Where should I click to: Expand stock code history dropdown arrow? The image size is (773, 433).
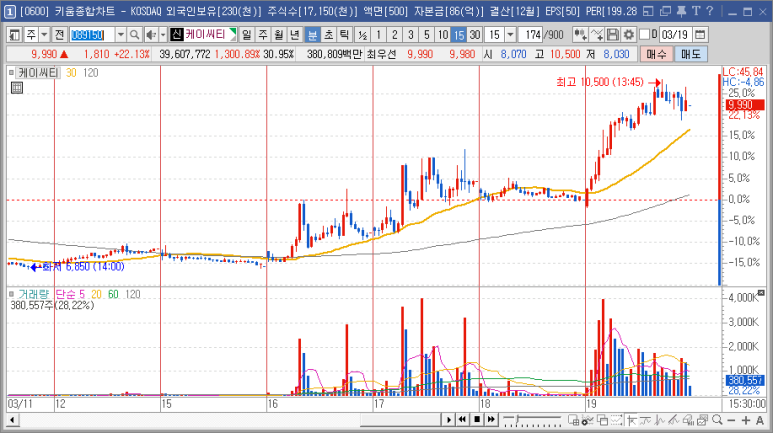(121, 35)
